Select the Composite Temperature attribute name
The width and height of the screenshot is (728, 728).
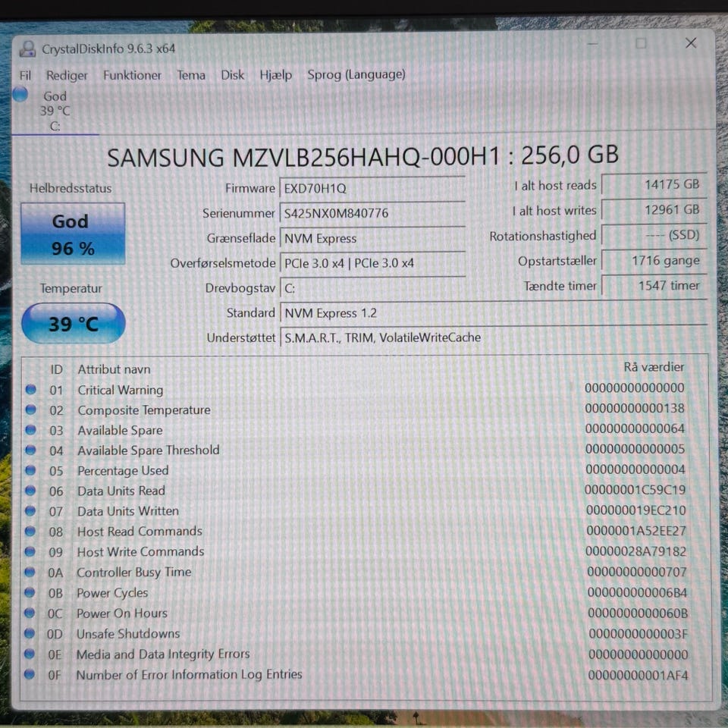[x=144, y=410]
